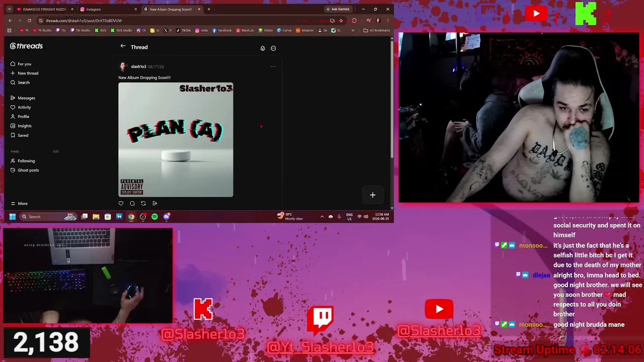Open the Canva bookmark
The width and height of the screenshot is (644, 362).
click(x=284, y=30)
